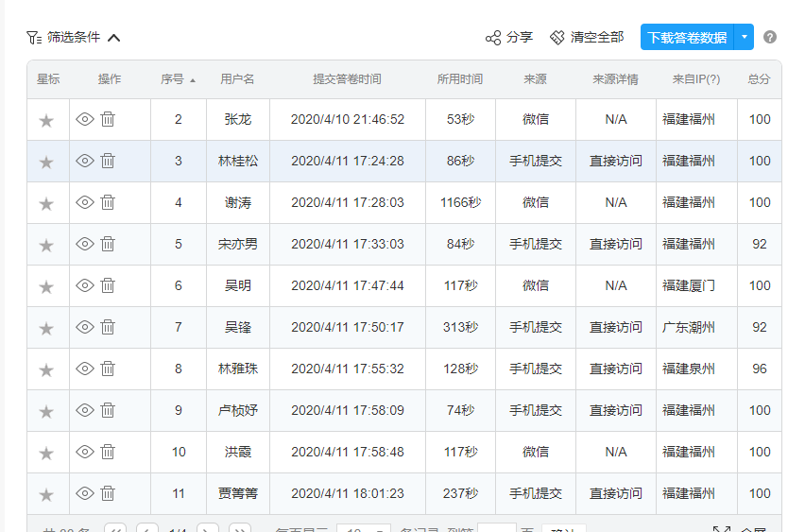Click the filter funnel icon

coord(34,38)
